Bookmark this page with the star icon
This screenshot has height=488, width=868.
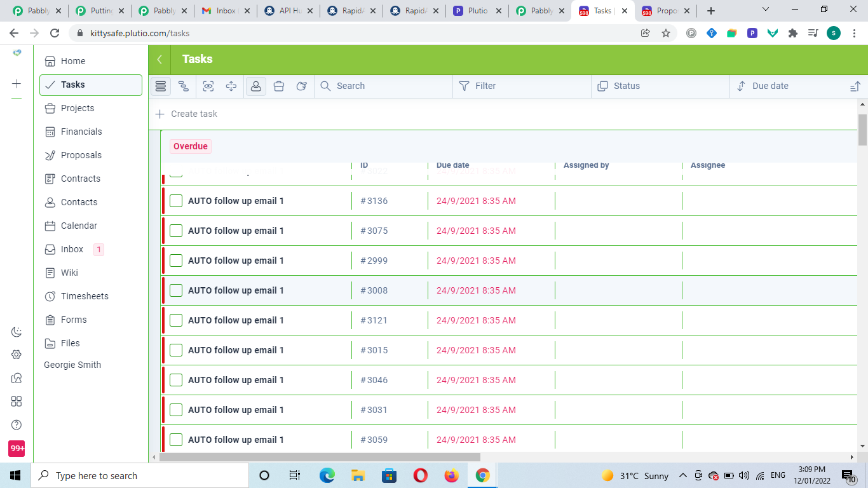point(666,33)
